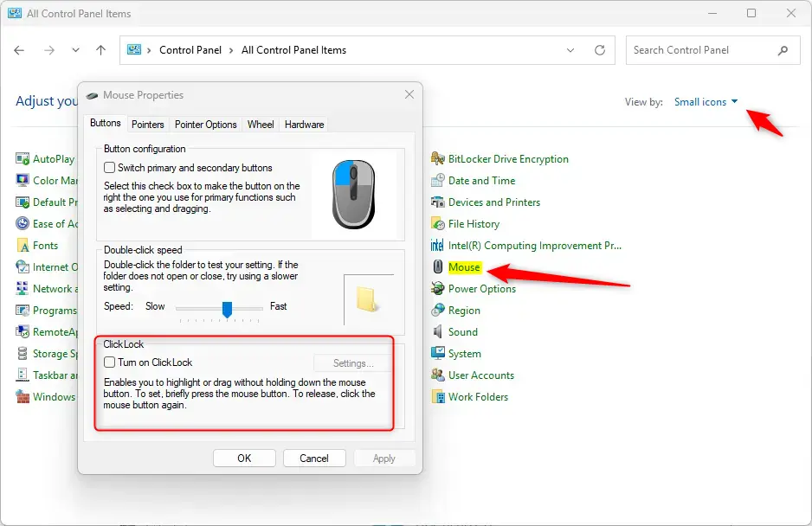This screenshot has height=526, width=812.
Task: Check the Turn on ClickLock box
Action: click(x=109, y=362)
